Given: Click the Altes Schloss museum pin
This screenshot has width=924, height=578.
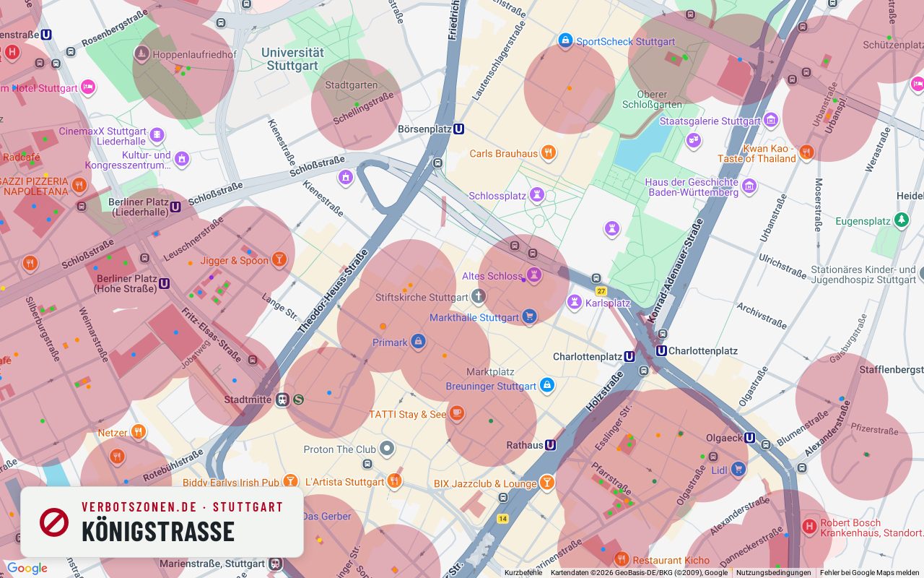Looking at the screenshot, I should pos(534,275).
